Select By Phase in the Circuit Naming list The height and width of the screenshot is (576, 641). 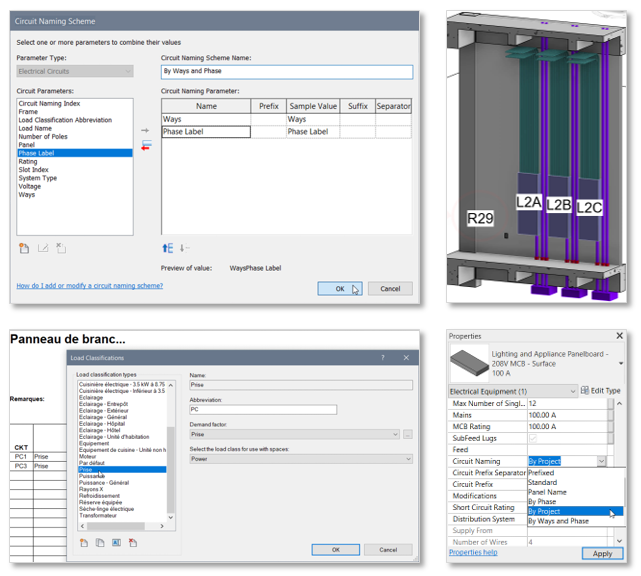tap(542, 502)
